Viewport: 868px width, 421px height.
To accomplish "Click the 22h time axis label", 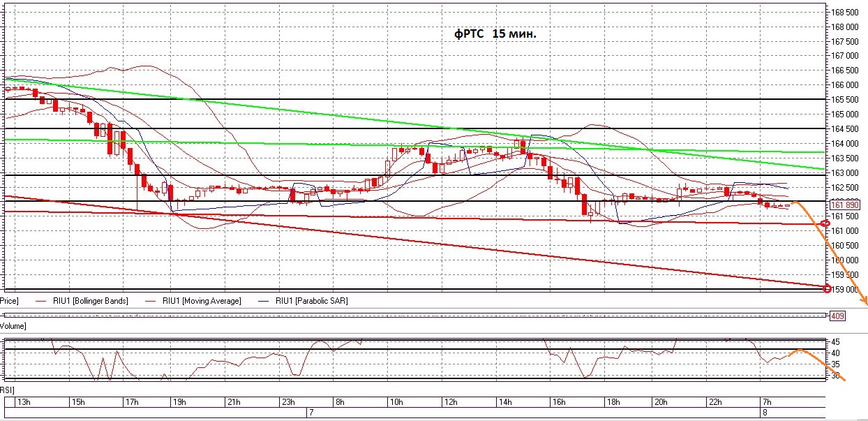I will pos(714,402).
